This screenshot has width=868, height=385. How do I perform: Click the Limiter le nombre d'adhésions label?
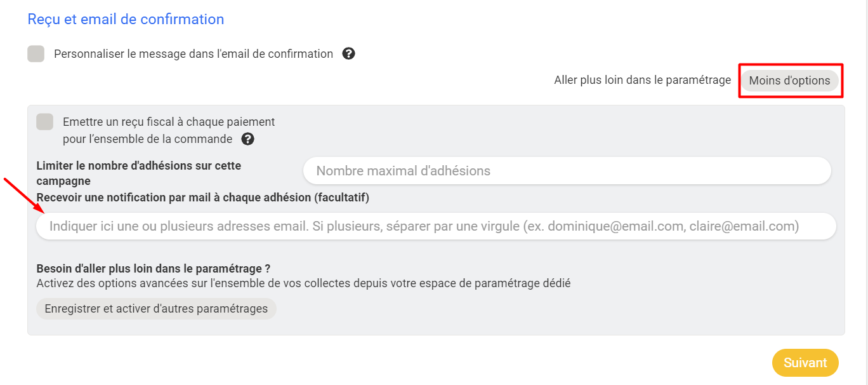139,173
